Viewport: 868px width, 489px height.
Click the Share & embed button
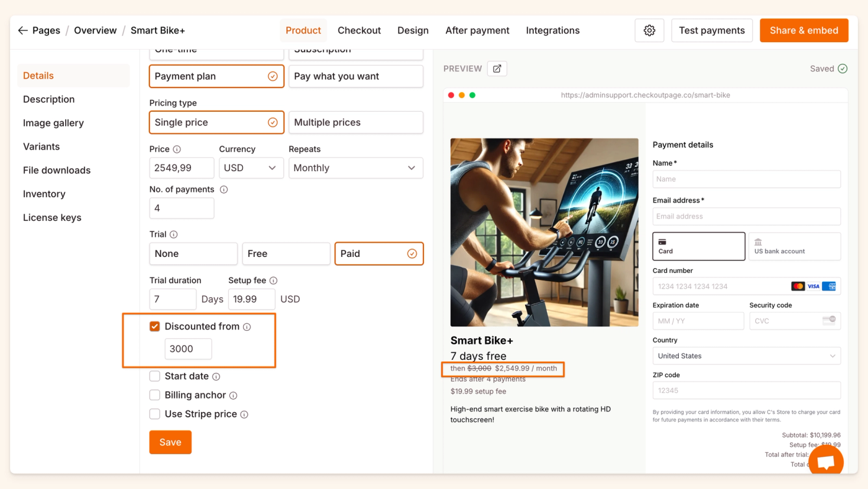click(x=804, y=30)
